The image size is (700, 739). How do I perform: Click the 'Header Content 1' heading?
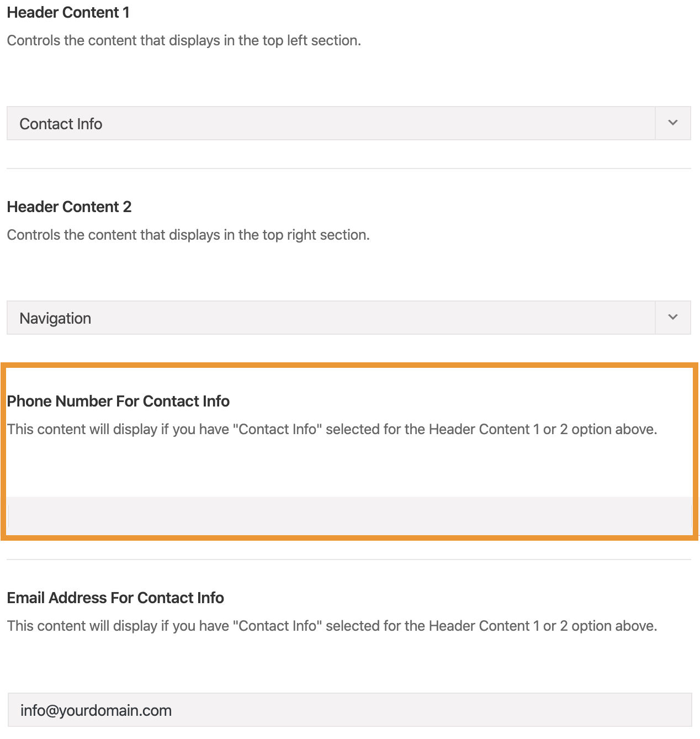tap(68, 12)
